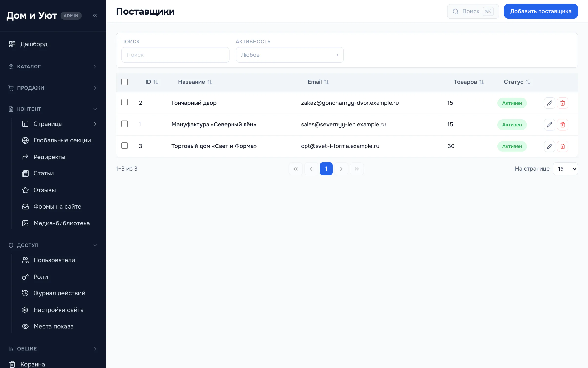The width and height of the screenshot is (588, 368).
Task: Open Корзина in the sidebar
Action: [x=53, y=364]
